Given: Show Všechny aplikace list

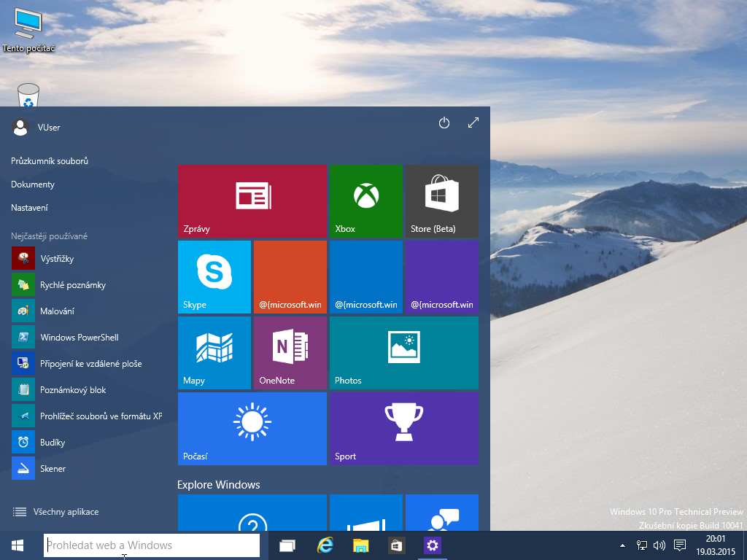Looking at the screenshot, I should 55,512.
